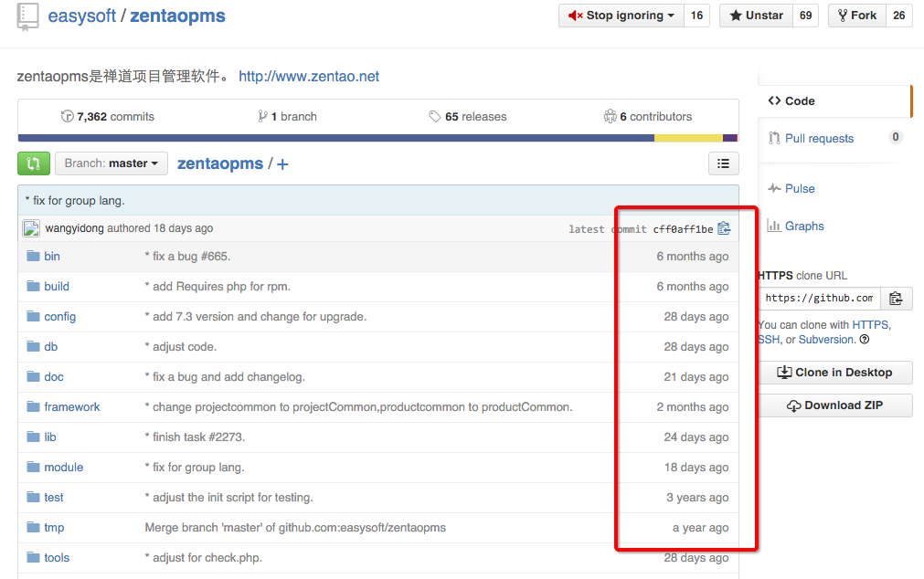924x579 pixels.
Task: Click the help icon next to Subversion
Action: 865,340
